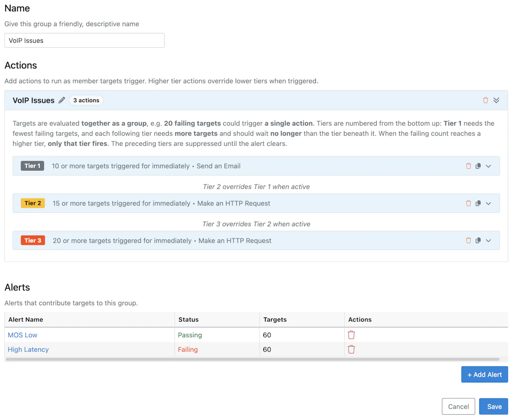Delete the VoIP Issues action group
This screenshot has width=514, height=420.
tap(486, 100)
